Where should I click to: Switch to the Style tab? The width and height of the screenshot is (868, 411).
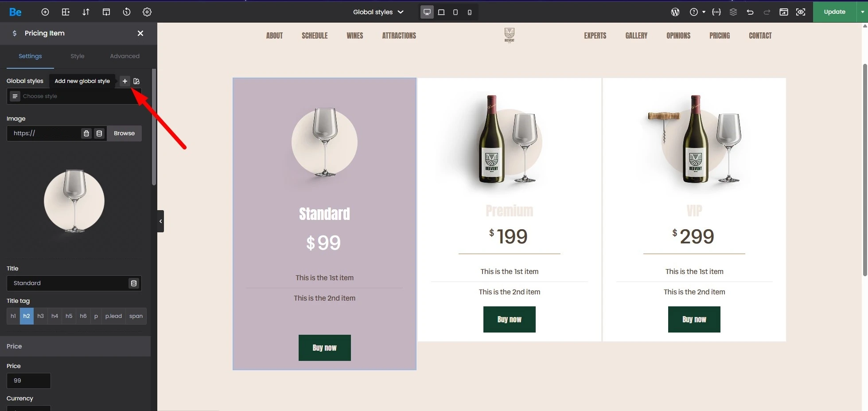pos(78,56)
